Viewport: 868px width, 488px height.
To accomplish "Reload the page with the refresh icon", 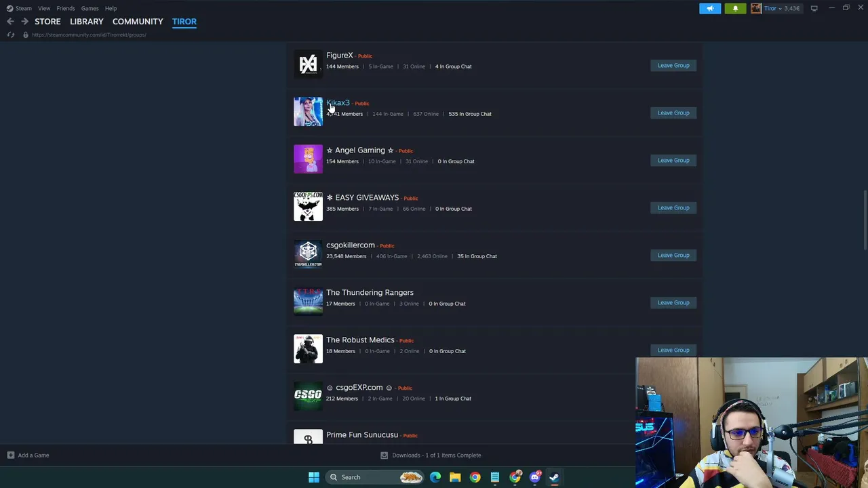I will (x=10, y=35).
